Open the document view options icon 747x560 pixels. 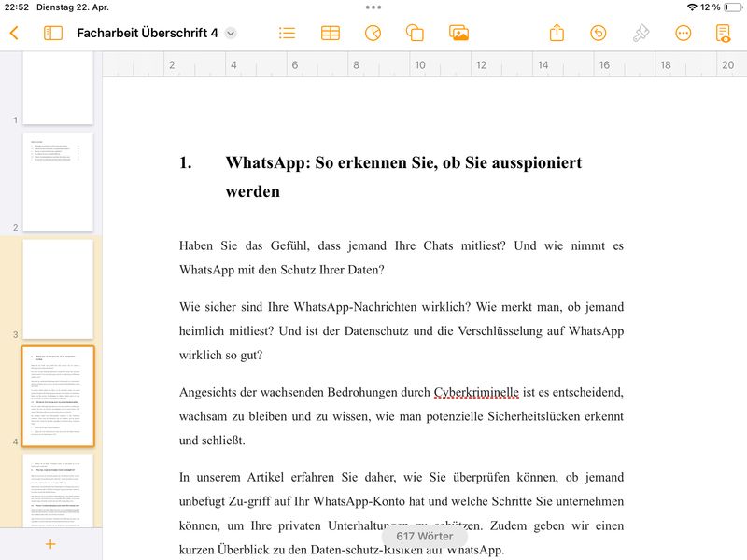[723, 33]
